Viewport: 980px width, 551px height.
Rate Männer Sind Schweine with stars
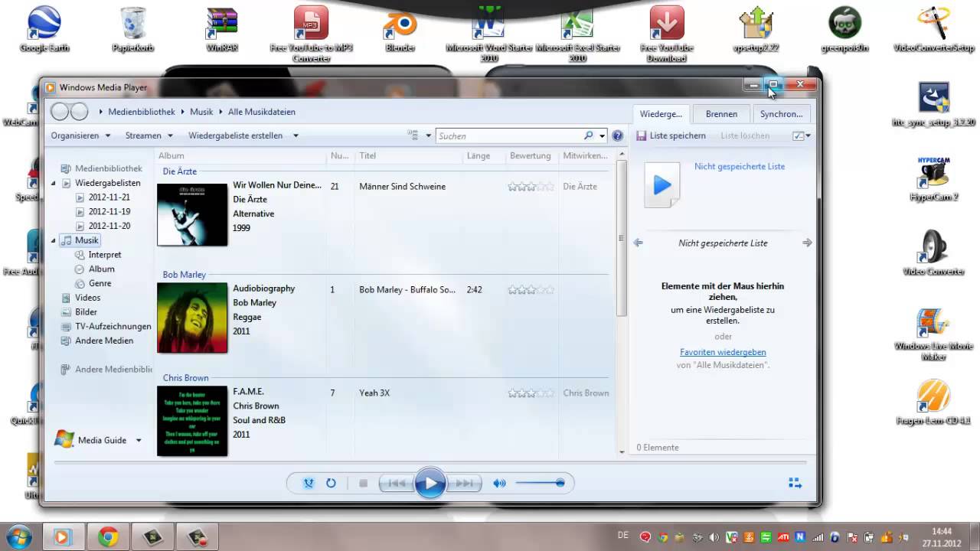[531, 186]
